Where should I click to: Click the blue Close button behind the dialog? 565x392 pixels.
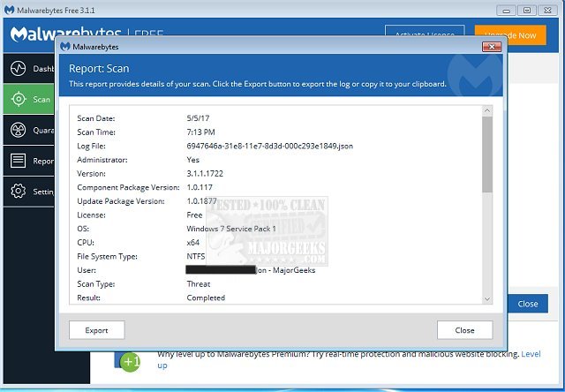(528, 304)
